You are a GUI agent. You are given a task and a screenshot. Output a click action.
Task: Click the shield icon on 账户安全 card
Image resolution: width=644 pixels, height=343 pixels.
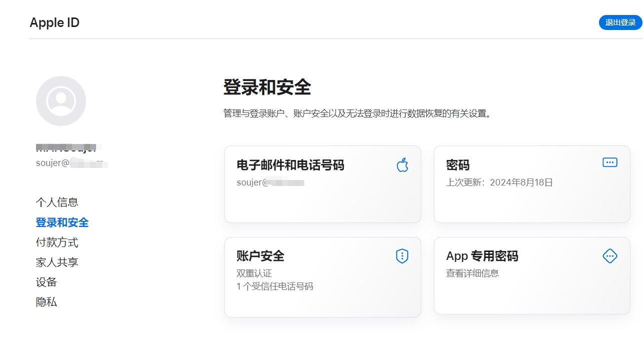click(x=402, y=256)
